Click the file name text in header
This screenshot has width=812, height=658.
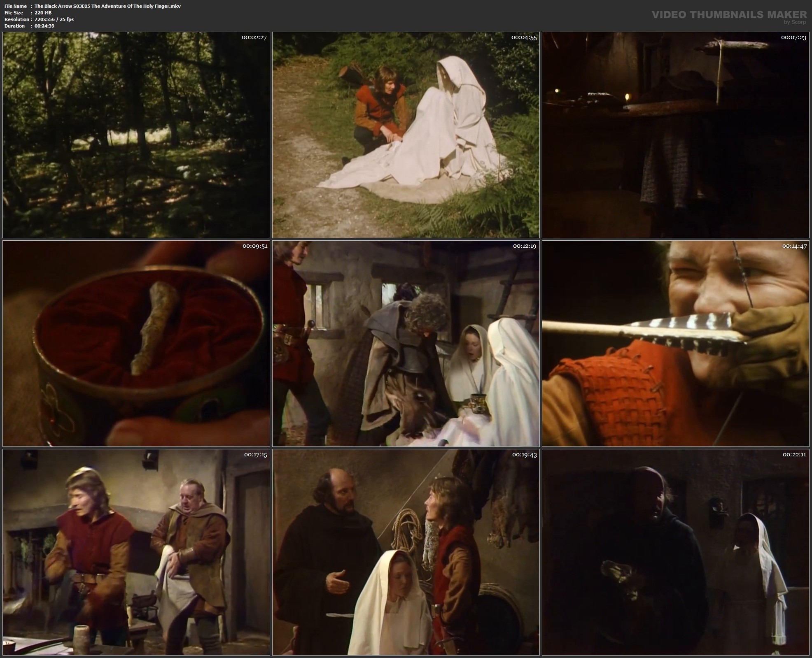107,6
